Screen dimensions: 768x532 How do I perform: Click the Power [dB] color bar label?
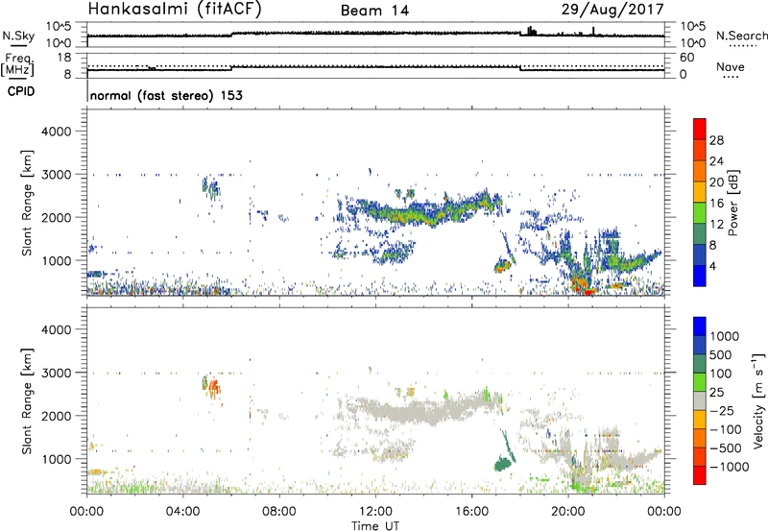click(733, 203)
